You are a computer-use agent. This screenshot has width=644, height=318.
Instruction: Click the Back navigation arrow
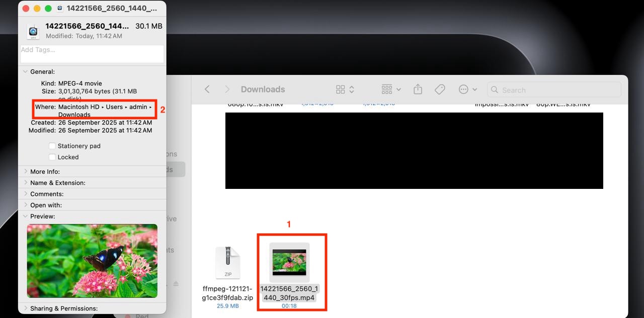click(x=207, y=89)
